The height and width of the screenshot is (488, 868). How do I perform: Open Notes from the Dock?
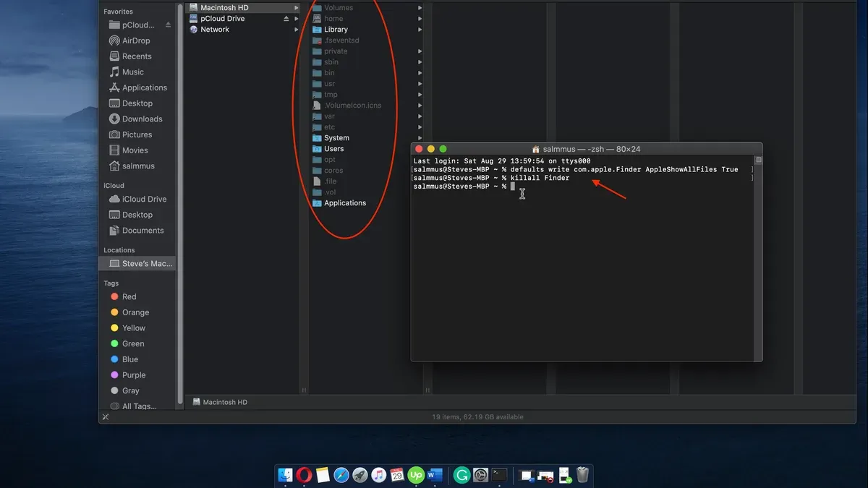click(x=323, y=475)
